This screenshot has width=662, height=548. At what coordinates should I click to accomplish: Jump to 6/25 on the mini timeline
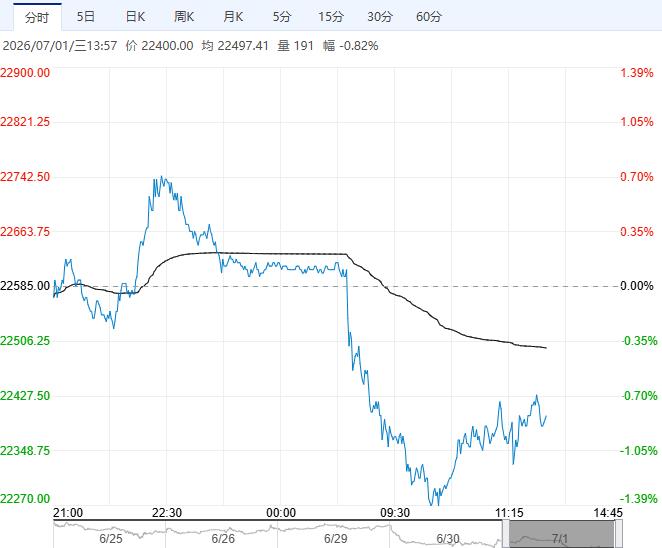[111, 539]
